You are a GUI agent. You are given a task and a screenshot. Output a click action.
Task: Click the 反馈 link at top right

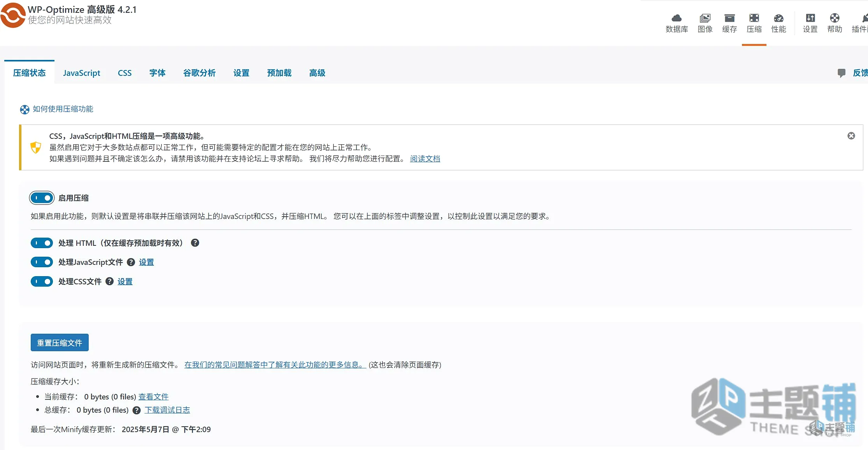860,73
